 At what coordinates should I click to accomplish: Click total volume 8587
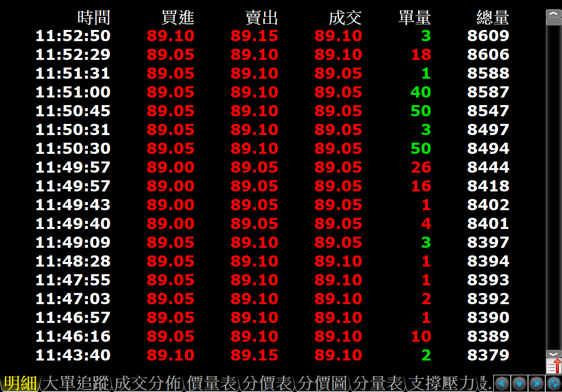point(488,92)
